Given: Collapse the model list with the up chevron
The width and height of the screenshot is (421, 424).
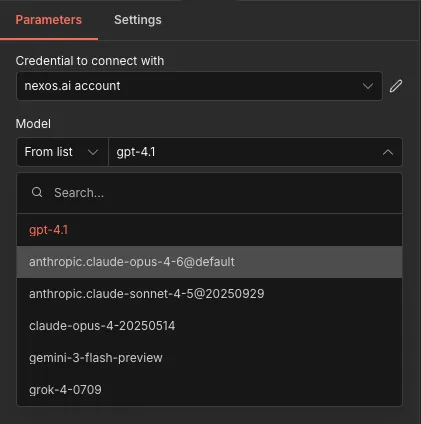Looking at the screenshot, I should [388, 152].
